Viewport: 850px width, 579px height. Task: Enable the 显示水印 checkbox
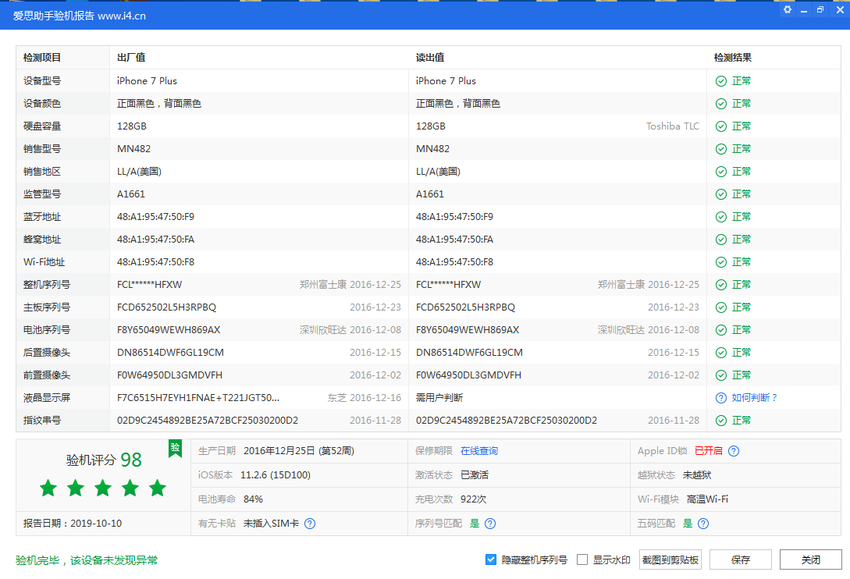click(x=582, y=559)
